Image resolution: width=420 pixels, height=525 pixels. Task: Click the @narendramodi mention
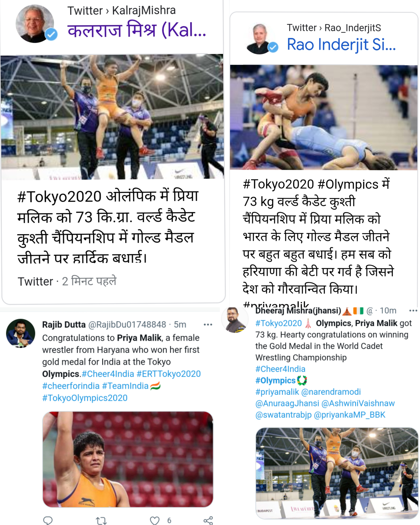point(331,392)
